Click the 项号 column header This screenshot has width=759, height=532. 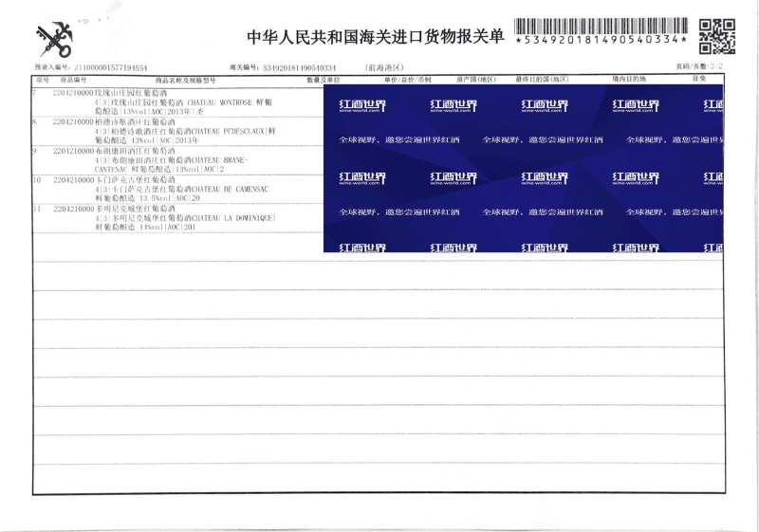point(43,80)
